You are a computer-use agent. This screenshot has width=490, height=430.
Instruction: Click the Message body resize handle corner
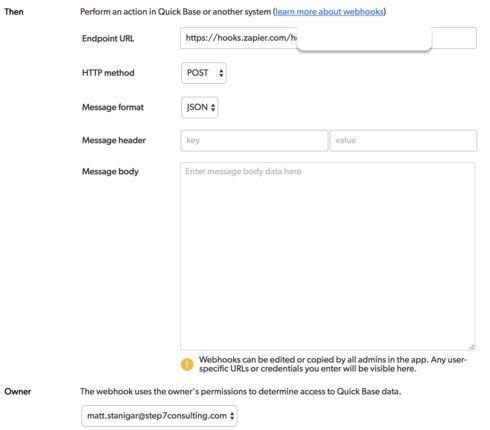[x=472, y=347]
